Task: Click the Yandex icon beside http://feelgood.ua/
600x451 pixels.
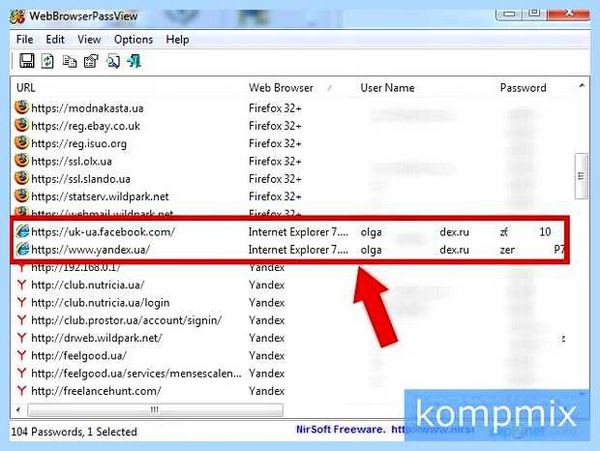Action: pos(22,355)
